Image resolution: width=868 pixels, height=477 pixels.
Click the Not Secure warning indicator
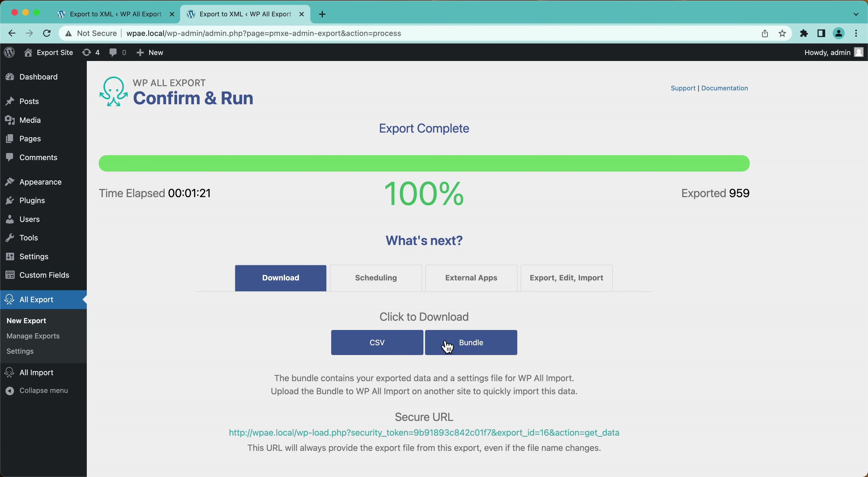point(91,33)
